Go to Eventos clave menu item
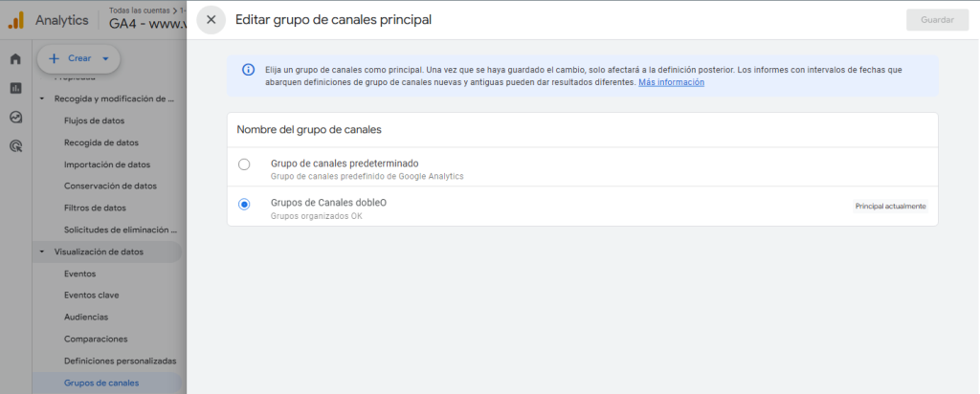The image size is (980, 394). point(91,295)
